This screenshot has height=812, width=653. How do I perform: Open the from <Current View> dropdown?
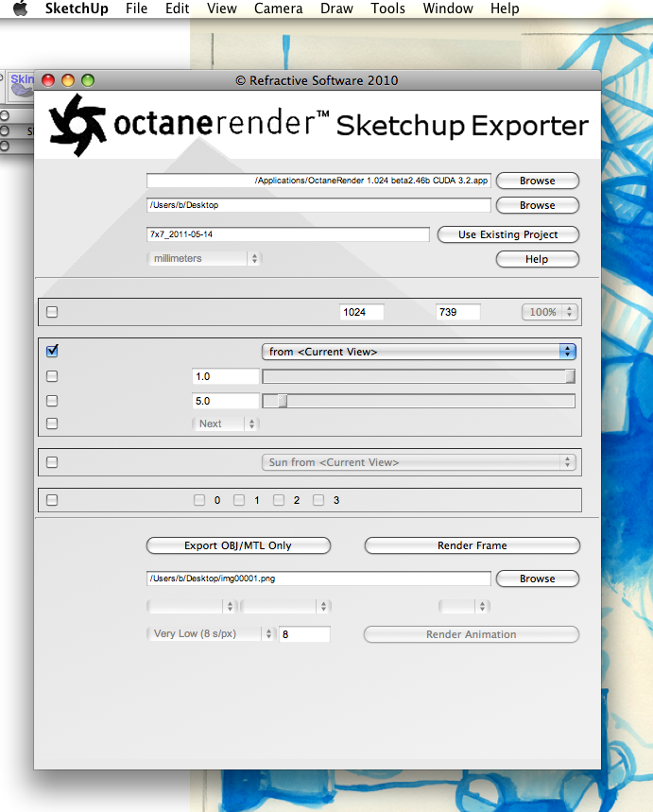(x=419, y=352)
